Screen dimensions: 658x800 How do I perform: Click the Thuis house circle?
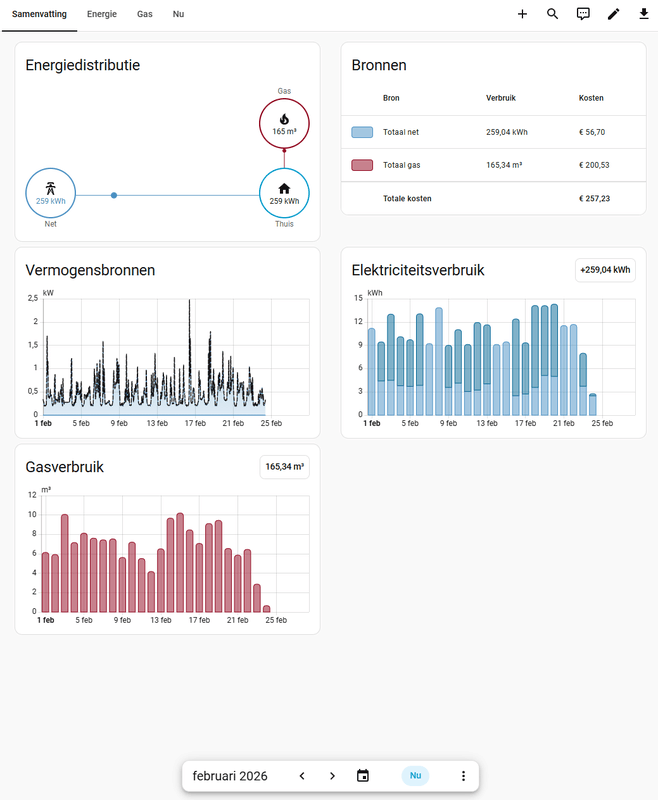(284, 193)
